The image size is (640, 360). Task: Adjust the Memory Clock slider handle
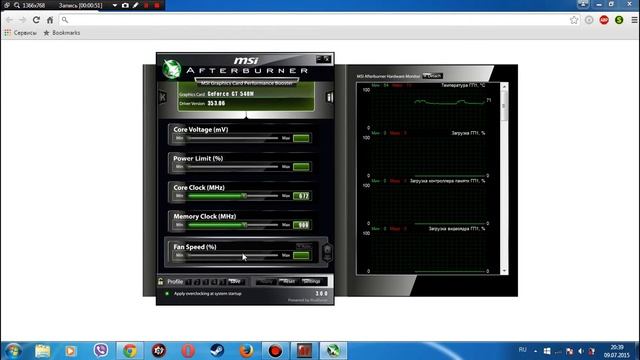pos(244,225)
